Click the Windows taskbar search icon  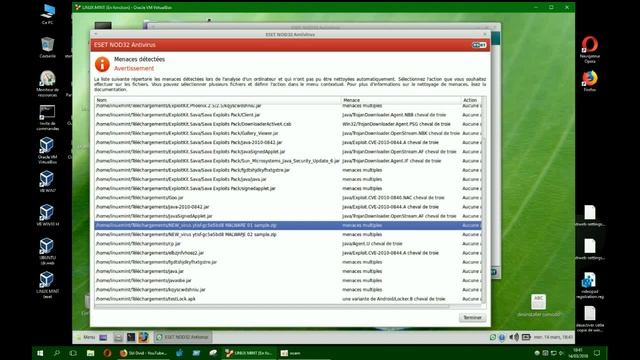tap(57, 353)
